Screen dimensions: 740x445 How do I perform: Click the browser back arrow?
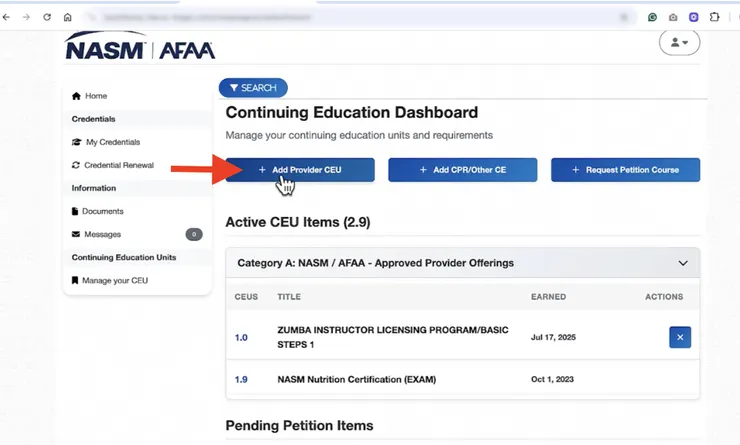point(8,17)
